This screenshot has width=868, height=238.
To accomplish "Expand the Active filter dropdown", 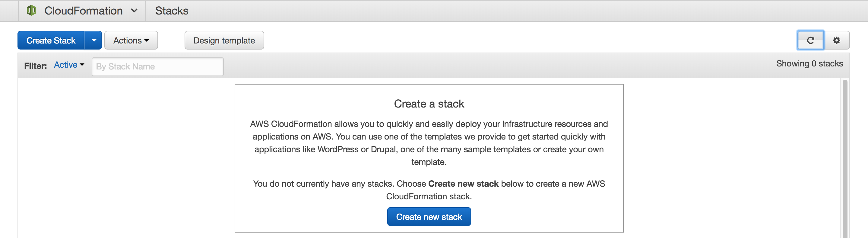I will click(x=69, y=65).
